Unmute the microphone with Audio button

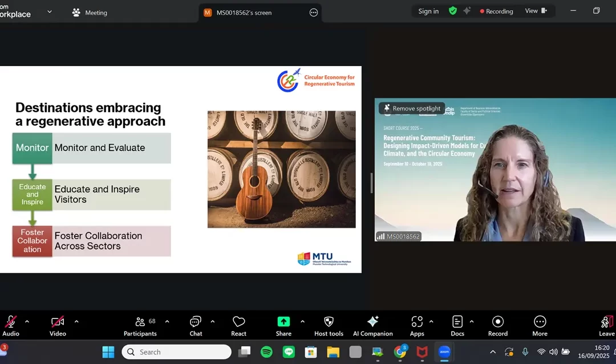click(10, 326)
